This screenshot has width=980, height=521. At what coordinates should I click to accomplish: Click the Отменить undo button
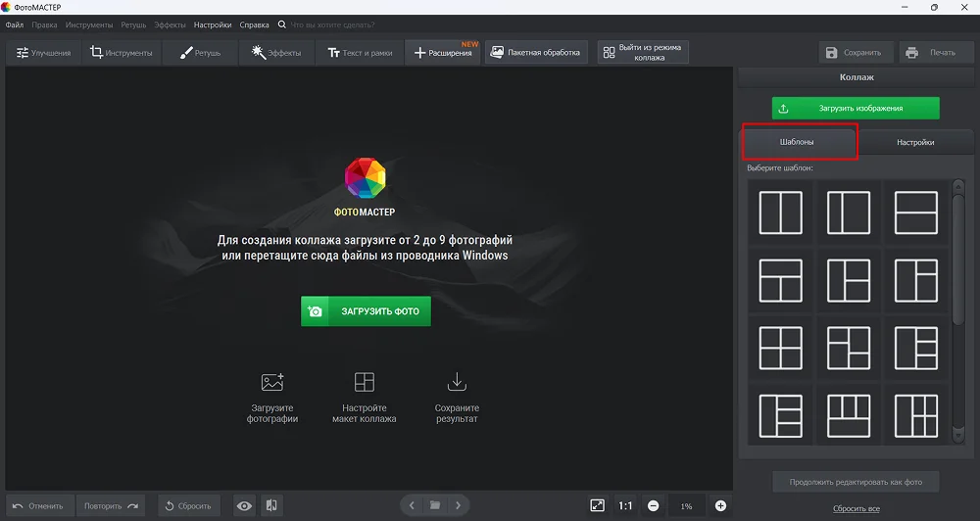(x=39, y=506)
